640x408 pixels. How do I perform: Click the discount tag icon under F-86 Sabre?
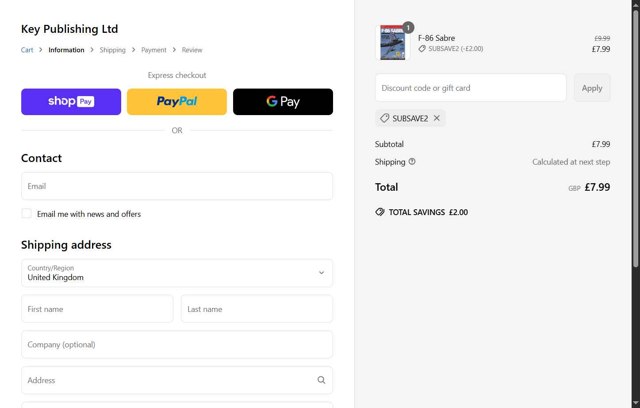(x=422, y=49)
